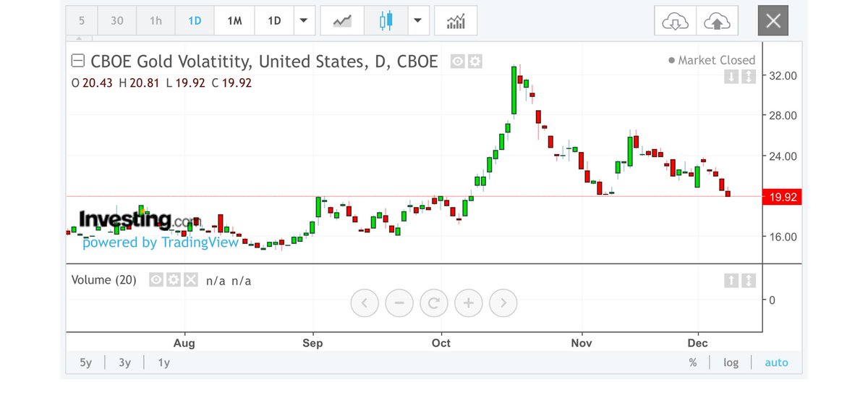Collapse the CBOE Gold Volatility legend
Viewport: 868px width, 401px height.
click(x=78, y=62)
